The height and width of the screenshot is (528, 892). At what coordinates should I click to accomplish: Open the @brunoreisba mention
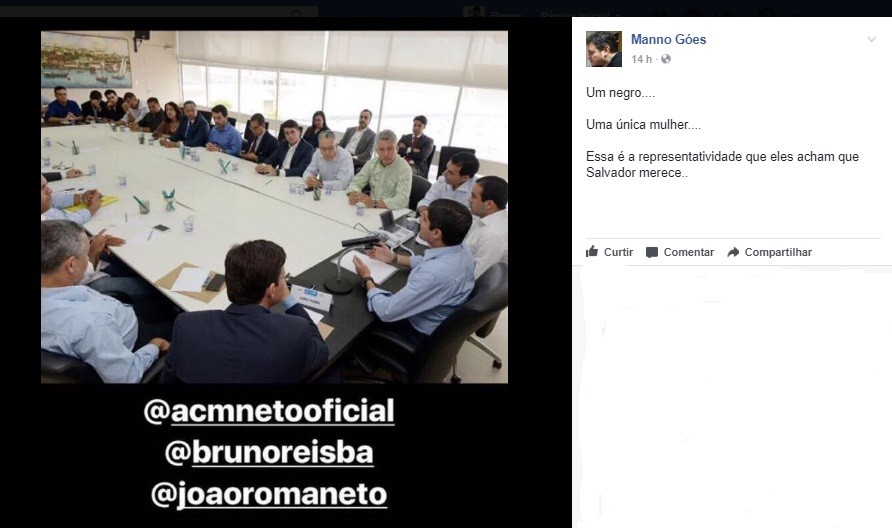269,452
